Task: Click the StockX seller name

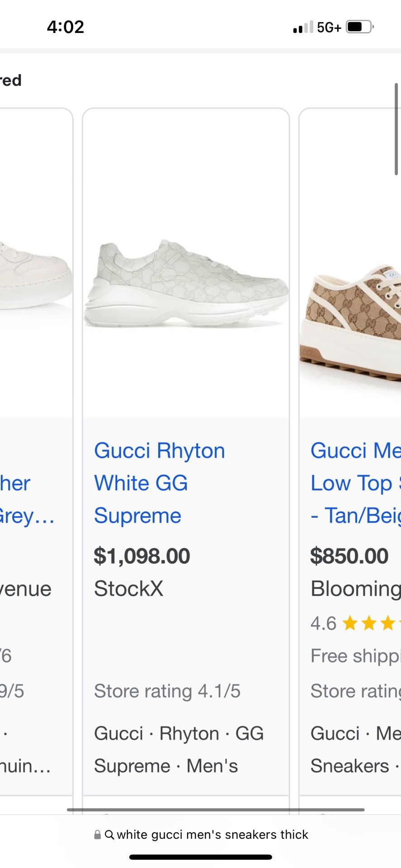Action: click(128, 589)
